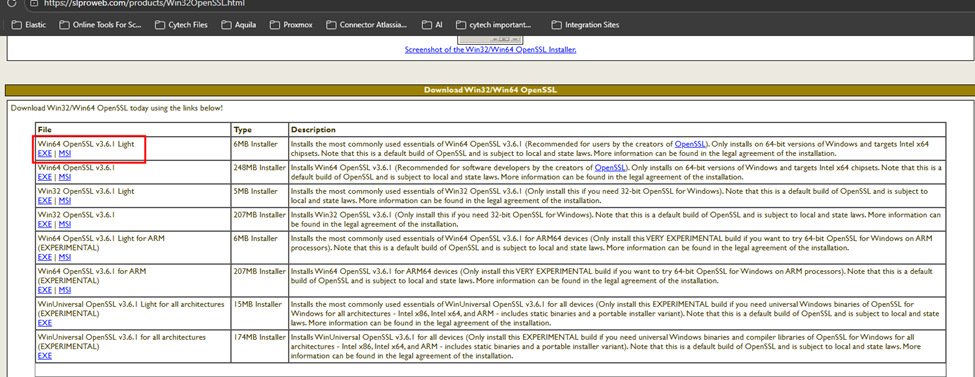Image resolution: width=975 pixels, height=377 pixels.
Task: Download EXE for Win64 OpenSSL v3.6.1 for ARM 207MB
Action: click(44, 290)
